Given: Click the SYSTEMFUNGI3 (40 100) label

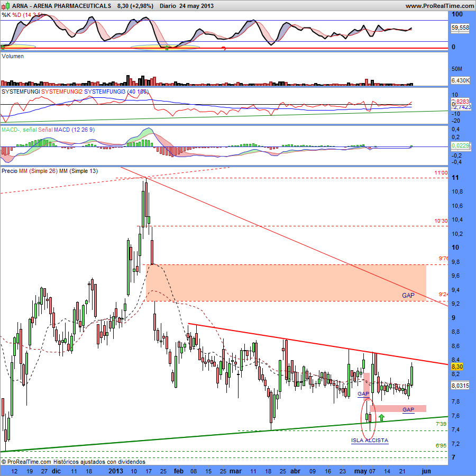Looking at the screenshot, I should coord(116,91).
